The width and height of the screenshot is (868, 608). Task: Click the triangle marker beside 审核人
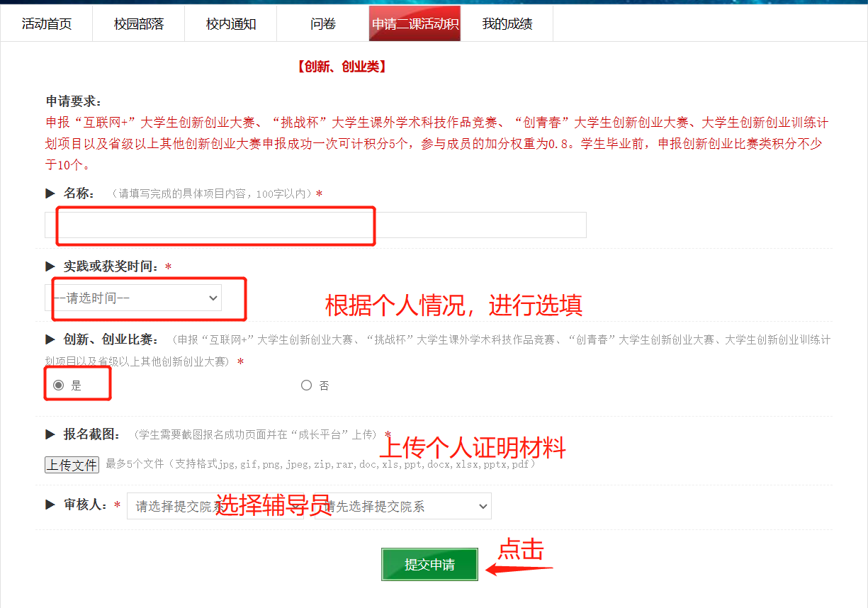(x=50, y=505)
